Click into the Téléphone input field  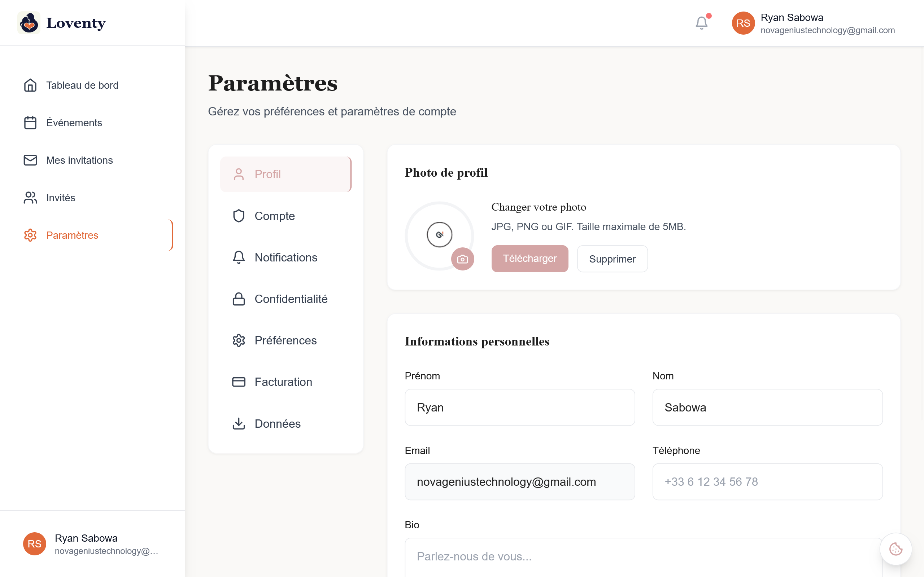pos(767,481)
